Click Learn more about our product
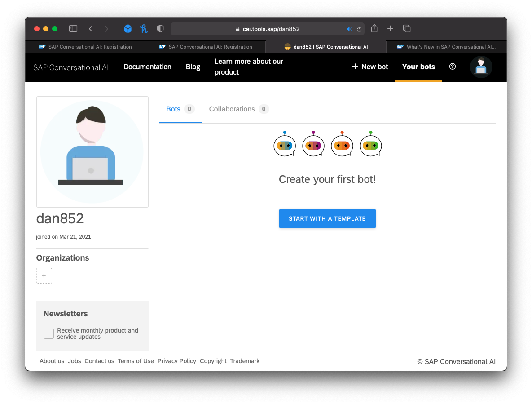This screenshot has height=404, width=532. tap(249, 67)
